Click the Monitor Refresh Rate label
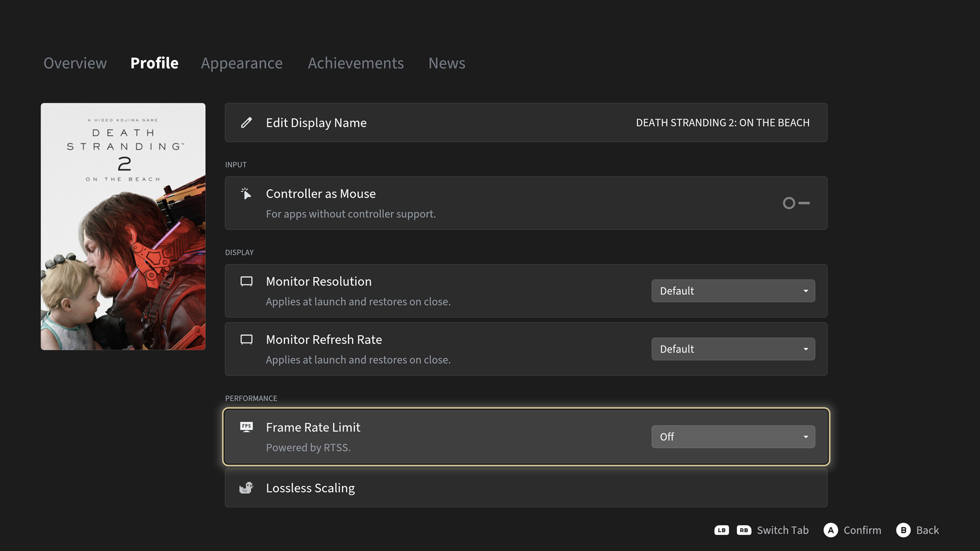 (x=324, y=339)
